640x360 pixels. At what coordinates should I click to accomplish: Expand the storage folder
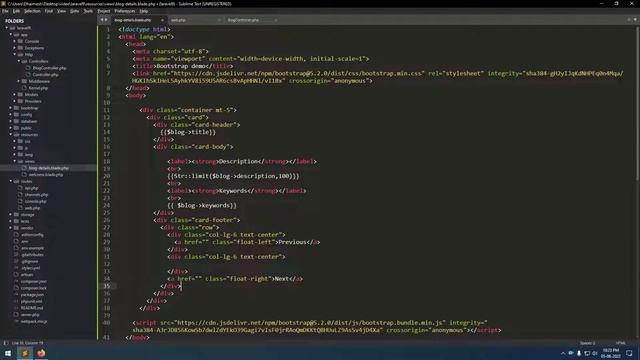11,215
